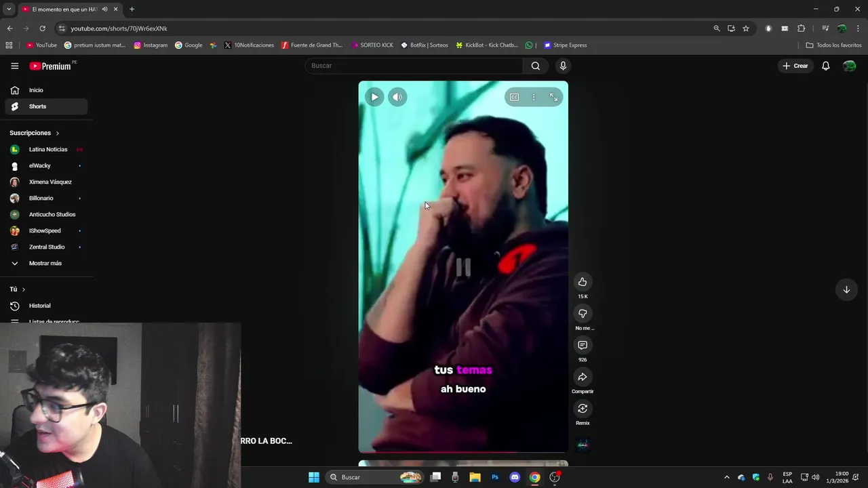Open Google bookmark
Image resolution: width=868 pixels, height=488 pixels.
click(x=189, y=45)
